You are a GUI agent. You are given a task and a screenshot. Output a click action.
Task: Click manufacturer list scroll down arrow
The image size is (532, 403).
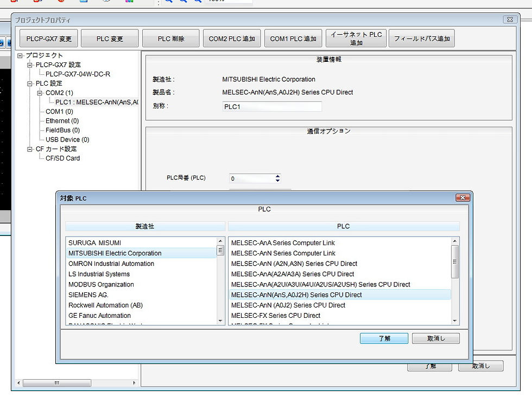tap(220, 321)
